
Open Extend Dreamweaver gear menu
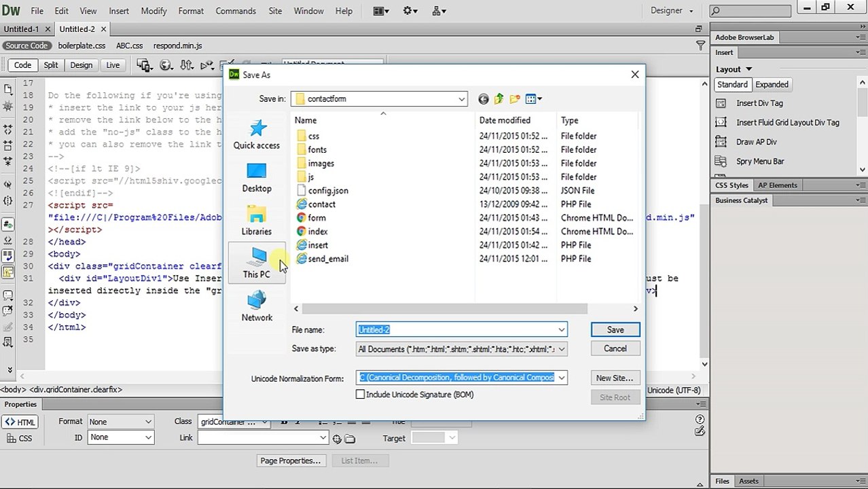click(410, 11)
